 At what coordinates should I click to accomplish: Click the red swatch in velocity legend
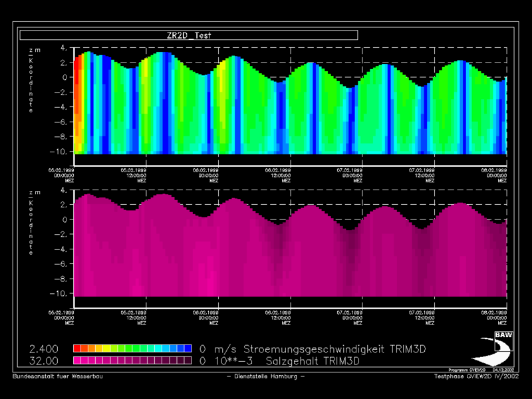point(76,348)
